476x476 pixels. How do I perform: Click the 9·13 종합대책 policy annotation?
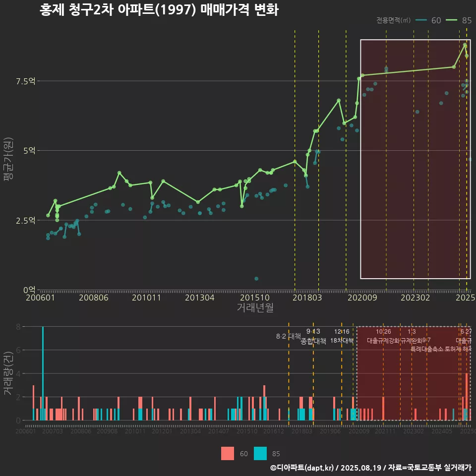click(313, 336)
